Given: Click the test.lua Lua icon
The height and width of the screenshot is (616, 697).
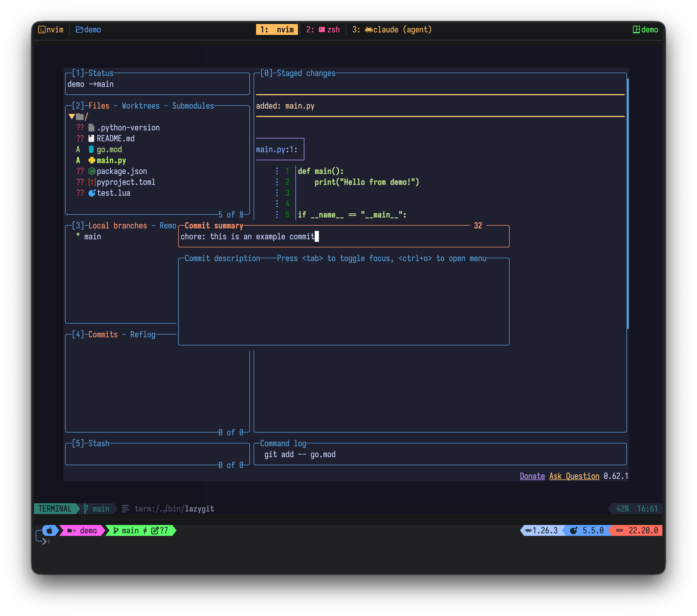Looking at the screenshot, I should [92, 193].
